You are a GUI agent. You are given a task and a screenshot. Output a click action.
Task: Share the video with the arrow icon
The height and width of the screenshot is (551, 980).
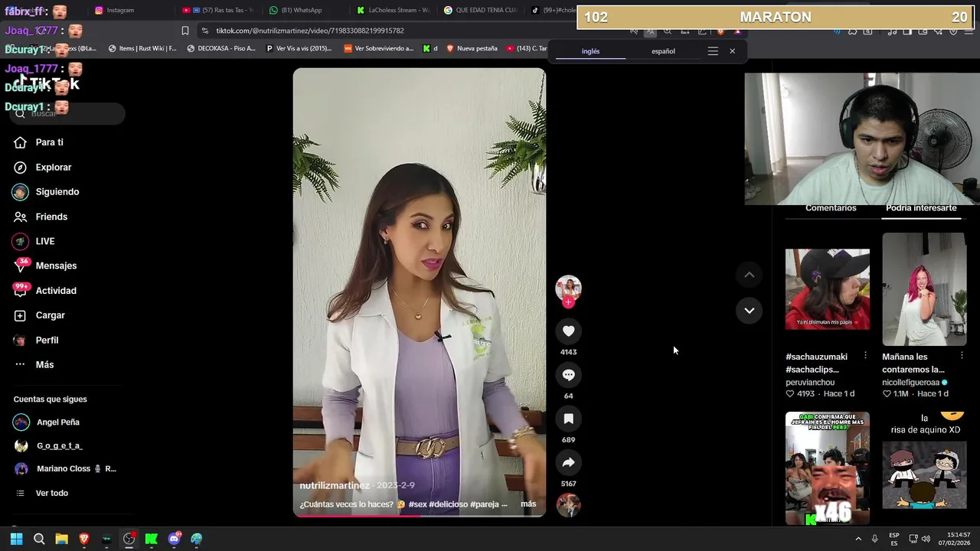click(568, 462)
